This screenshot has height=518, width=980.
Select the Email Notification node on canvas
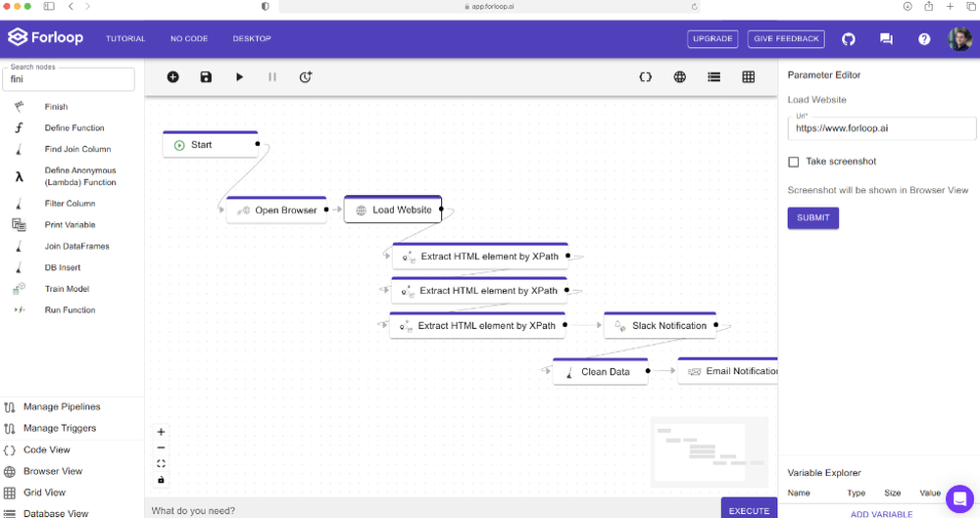click(728, 371)
